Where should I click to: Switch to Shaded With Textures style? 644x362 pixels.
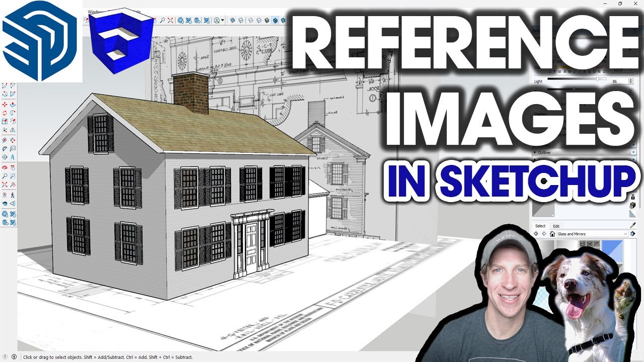(x=275, y=20)
